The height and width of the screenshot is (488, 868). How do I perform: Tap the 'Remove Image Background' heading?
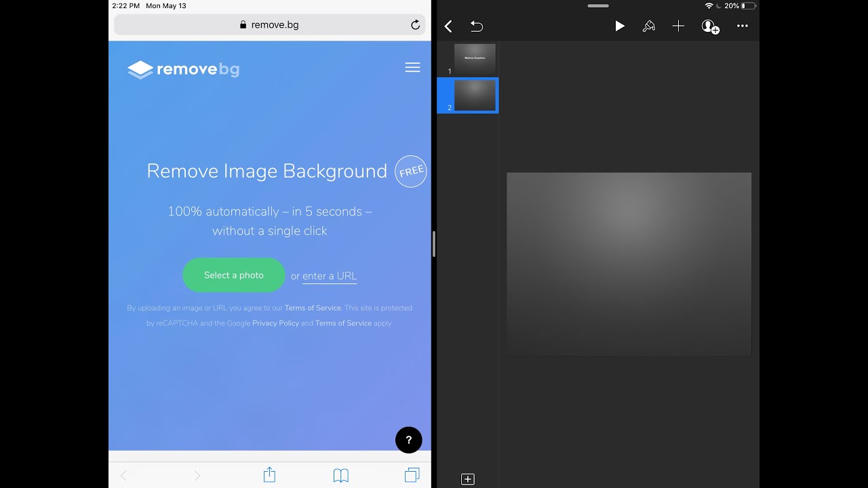267,171
